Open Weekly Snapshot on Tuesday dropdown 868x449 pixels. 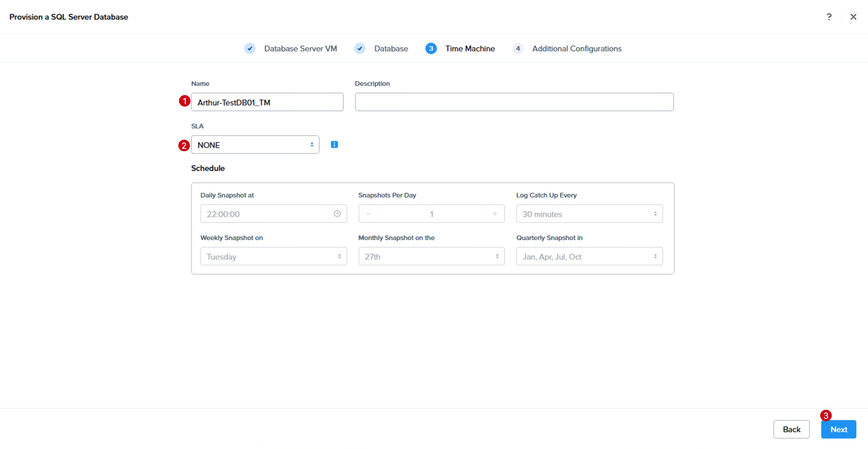point(273,256)
